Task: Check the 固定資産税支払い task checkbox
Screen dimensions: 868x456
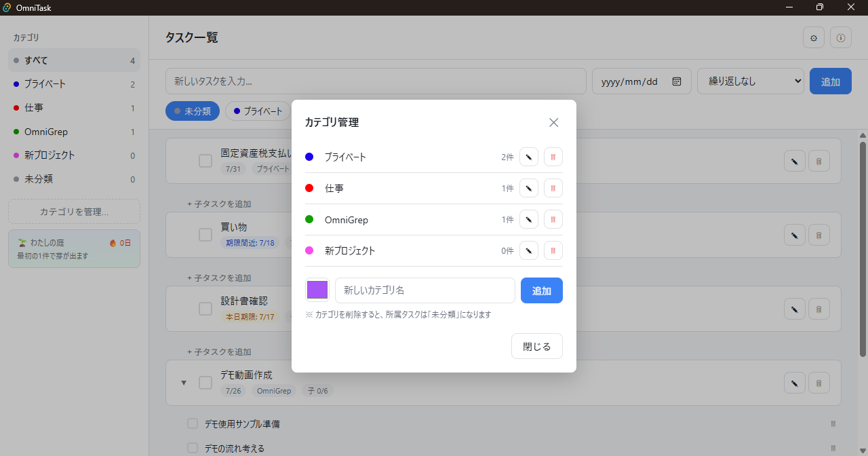Action: pyautogui.click(x=205, y=161)
